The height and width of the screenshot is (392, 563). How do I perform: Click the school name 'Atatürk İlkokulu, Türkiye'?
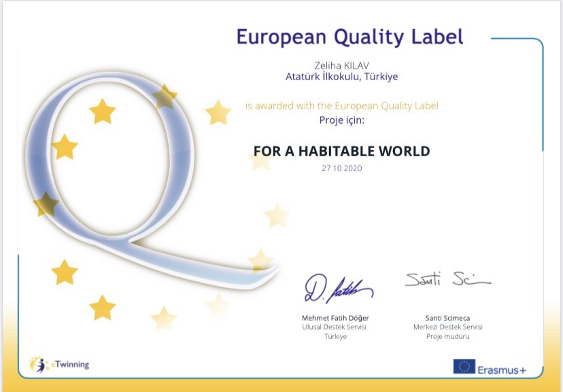coord(341,77)
